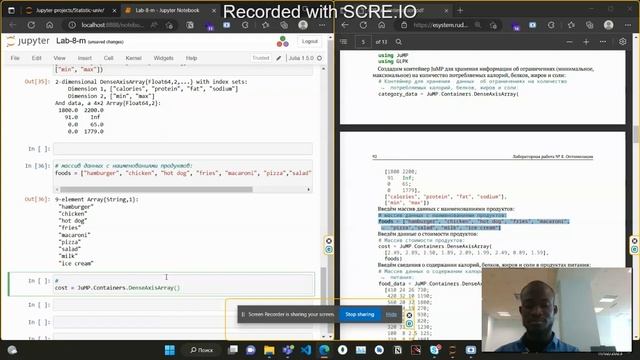This screenshot has height=360, width=640.
Task: Open the Insert menu in Jupyter
Action: coord(84,58)
